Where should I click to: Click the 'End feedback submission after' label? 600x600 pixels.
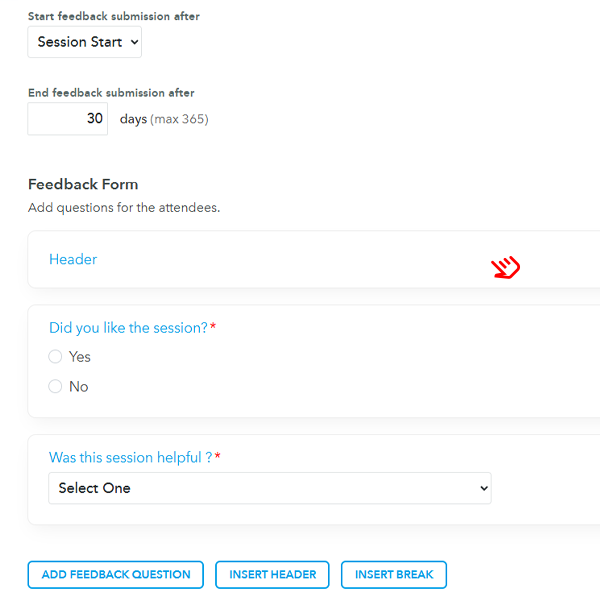pyautogui.click(x=111, y=93)
